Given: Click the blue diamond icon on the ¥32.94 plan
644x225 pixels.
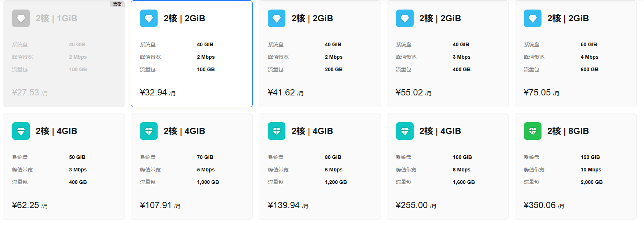Looking at the screenshot, I should coord(149,18).
